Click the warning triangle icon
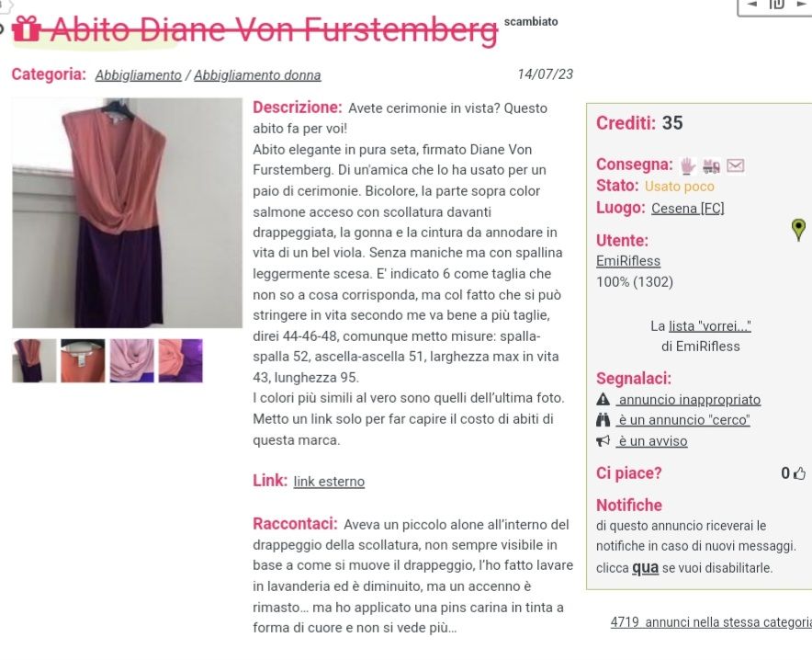 pyautogui.click(x=603, y=400)
